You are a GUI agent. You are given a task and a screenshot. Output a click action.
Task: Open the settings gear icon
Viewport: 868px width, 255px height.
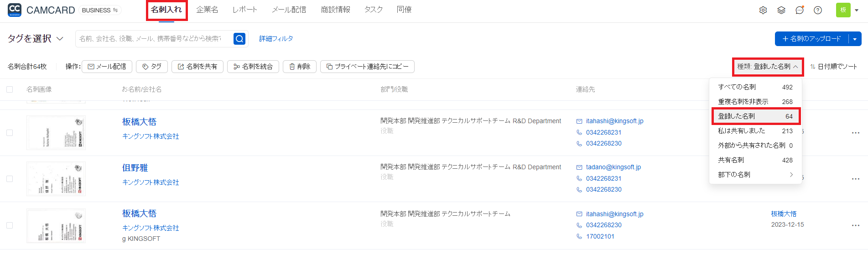[763, 10]
